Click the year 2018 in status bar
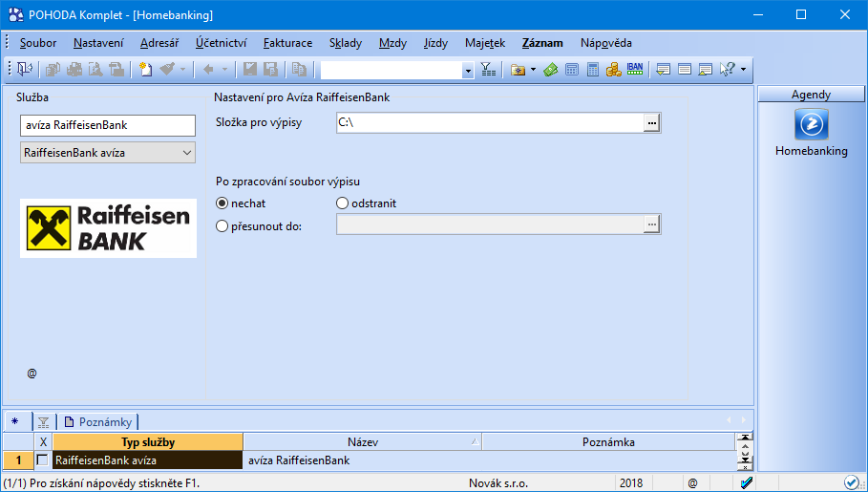 point(631,483)
